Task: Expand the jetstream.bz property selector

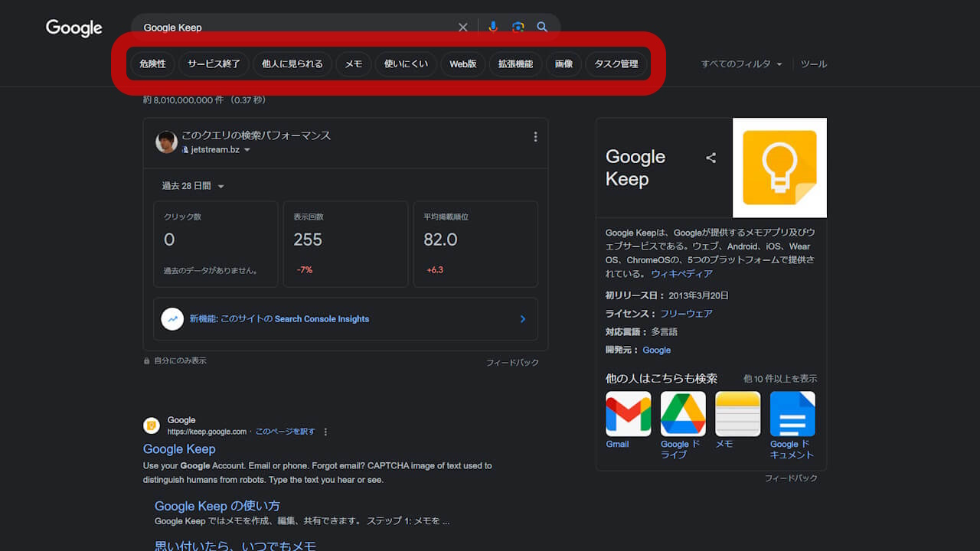Action: point(217,150)
